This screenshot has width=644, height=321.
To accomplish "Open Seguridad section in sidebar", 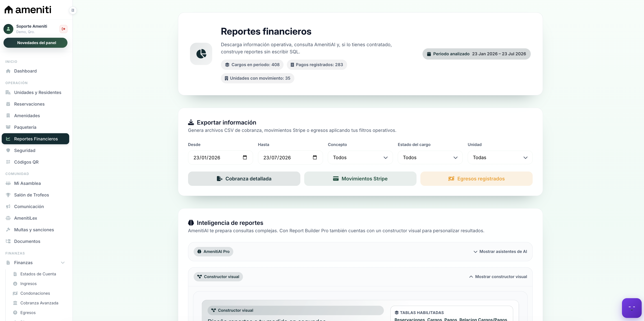I will (36, 150).
